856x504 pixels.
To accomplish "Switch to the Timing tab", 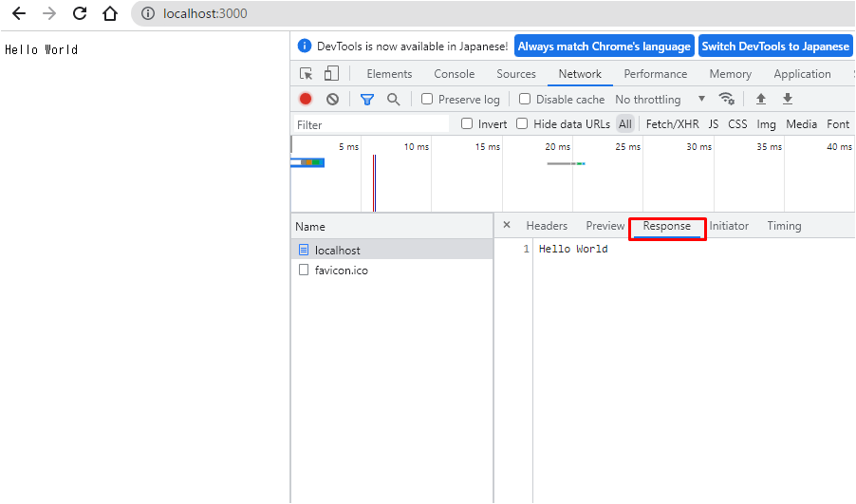I will (784, 226).
